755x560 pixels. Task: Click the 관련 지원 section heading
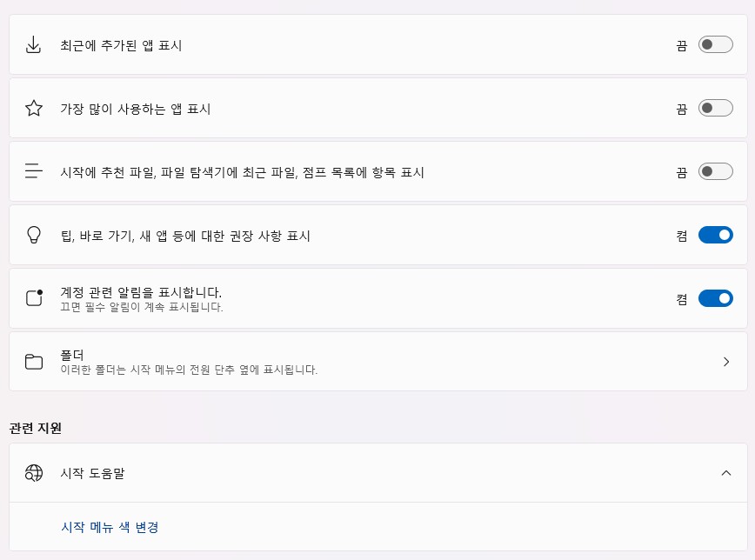36,428
